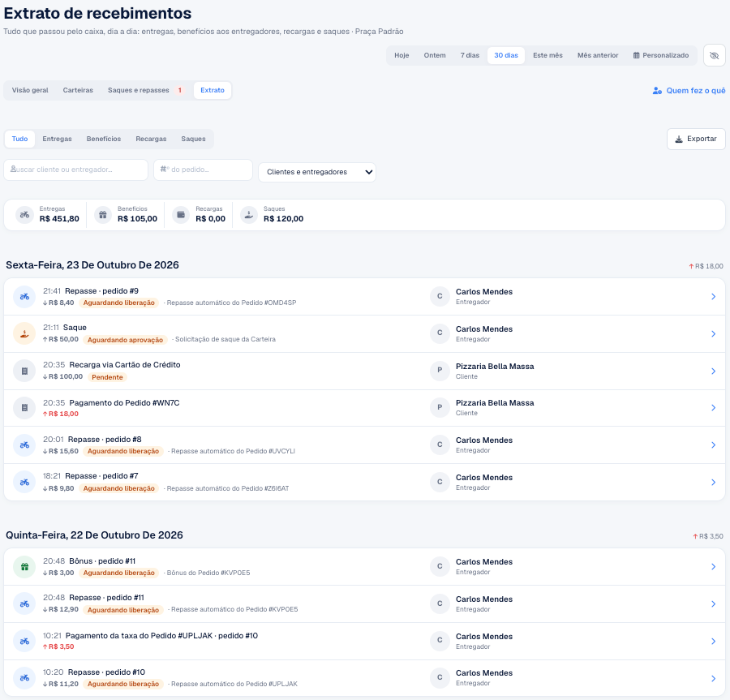Screen dimensions: 730x700
Task: Toggle the hide values eye icon
Action: coord(714,55)
